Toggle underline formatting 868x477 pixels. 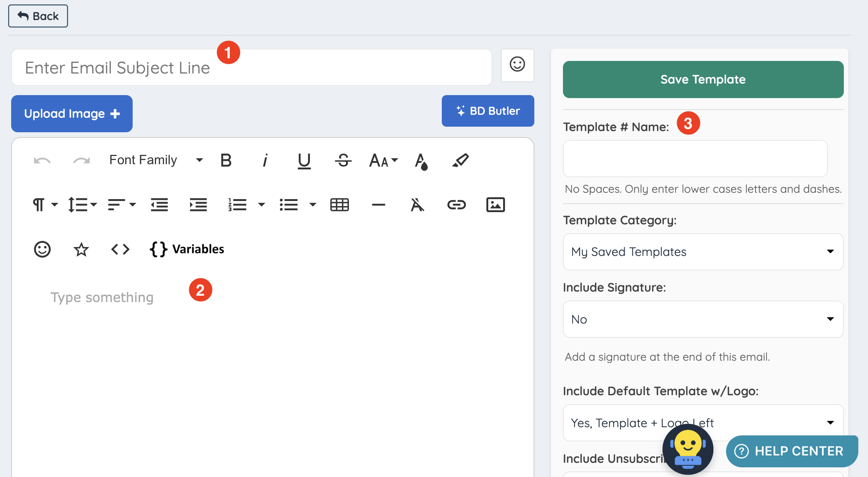click(x=304, y=160)
